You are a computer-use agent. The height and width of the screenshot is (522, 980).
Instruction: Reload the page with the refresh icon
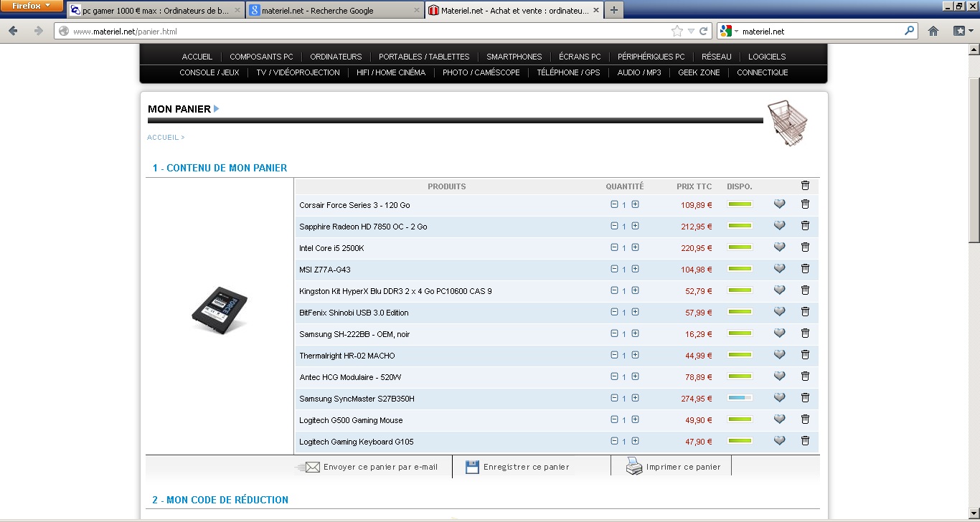704,31
